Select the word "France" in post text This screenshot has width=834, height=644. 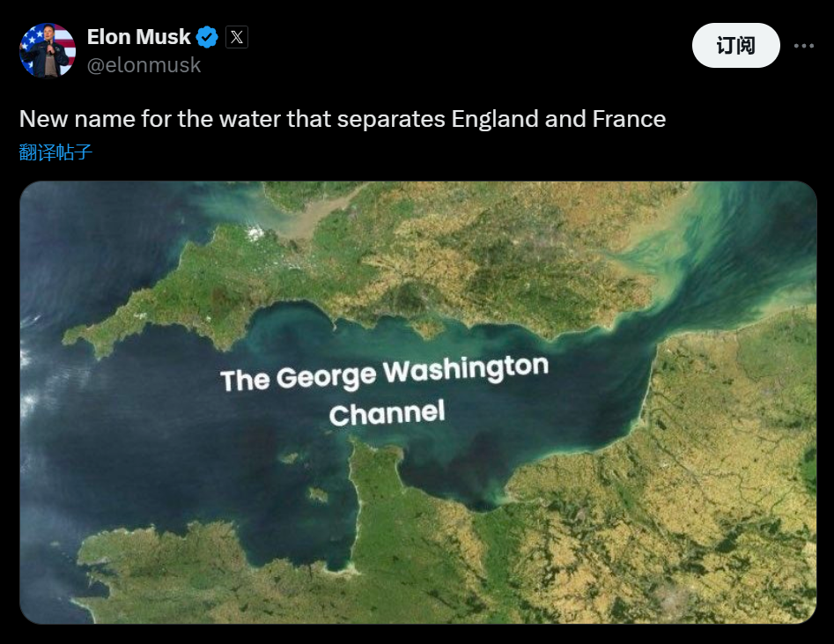tap(622, 119)
